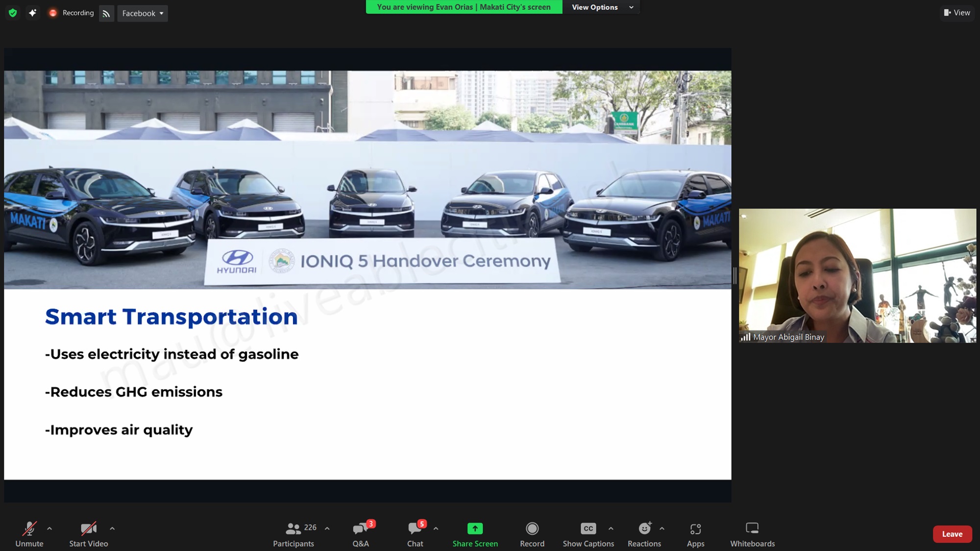The height and width of the screenshot is (551, 980).
Task: Leave the meeting
Action: pyautogui.click(x=953, y=534)
